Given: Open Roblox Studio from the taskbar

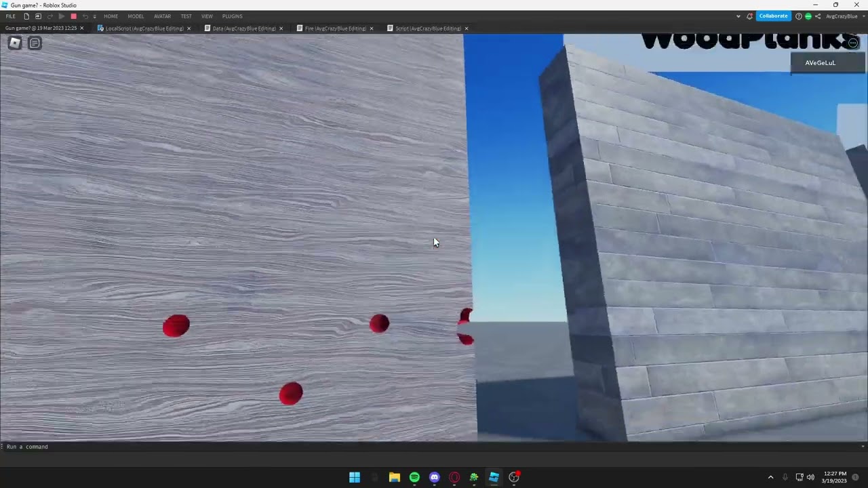Looking at the screenshot, I should [494, 477].
